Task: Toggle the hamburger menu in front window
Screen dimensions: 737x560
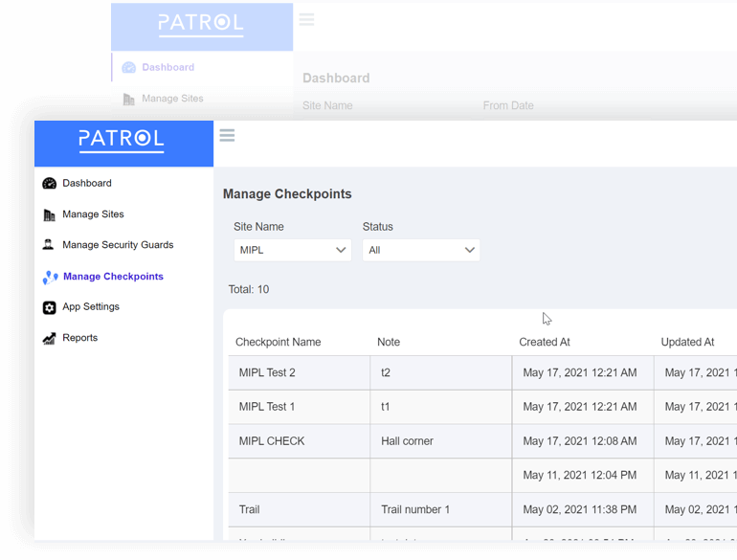Action: click(x=227, y=135)
